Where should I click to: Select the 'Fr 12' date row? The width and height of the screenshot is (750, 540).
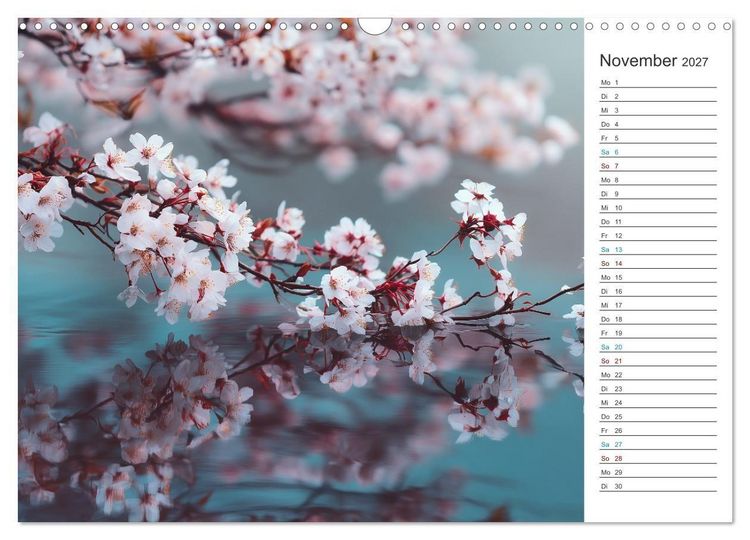658,235
